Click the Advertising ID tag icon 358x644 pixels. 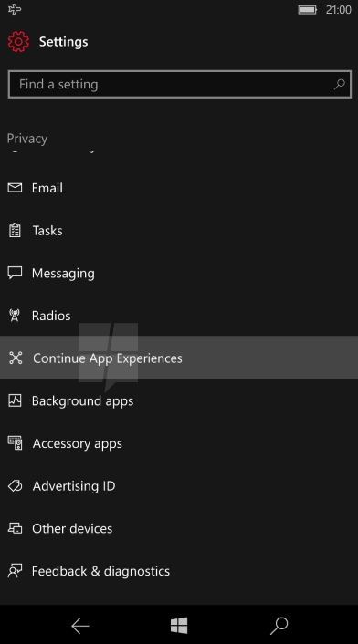pyautogui.click(x=16, y=486)
